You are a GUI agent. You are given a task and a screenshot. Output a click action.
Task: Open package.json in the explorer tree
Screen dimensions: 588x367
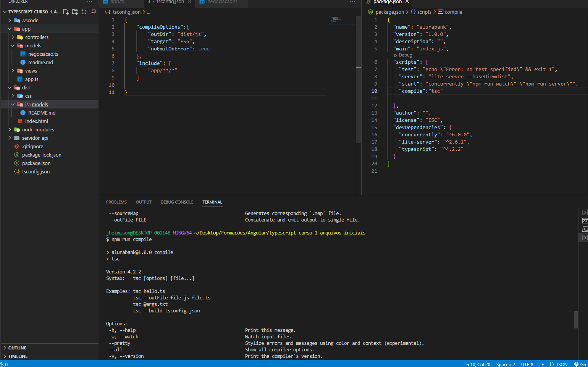[36, 163]
